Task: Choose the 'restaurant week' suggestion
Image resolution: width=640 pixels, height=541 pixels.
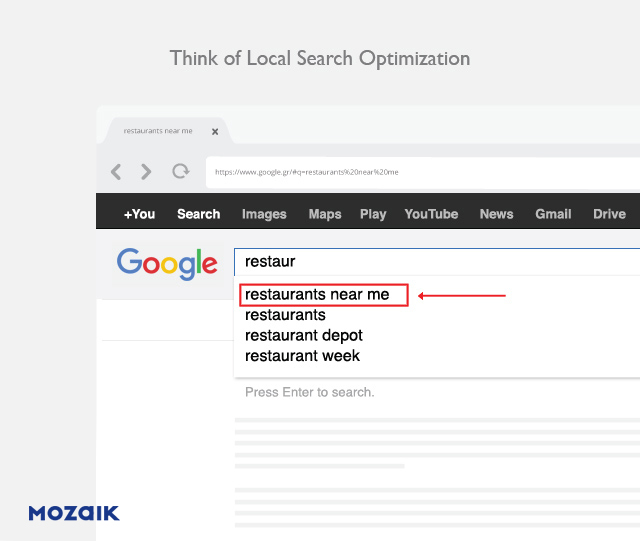Action: (x=302, y=356)
